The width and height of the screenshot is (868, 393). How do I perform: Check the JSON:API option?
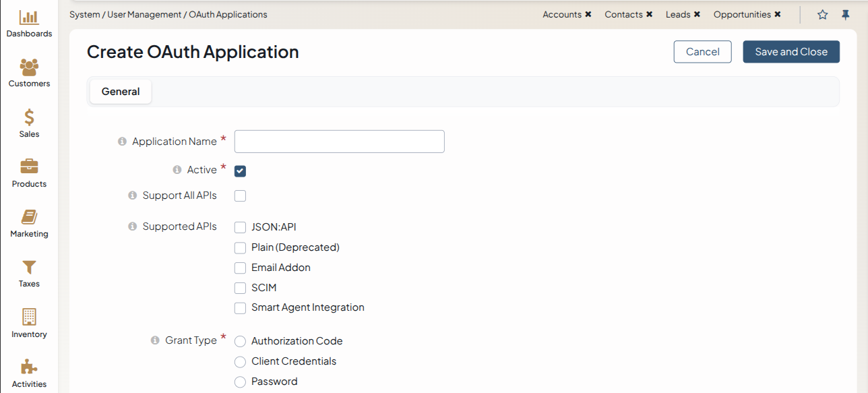pyautogui.click(x=240, y=228)
